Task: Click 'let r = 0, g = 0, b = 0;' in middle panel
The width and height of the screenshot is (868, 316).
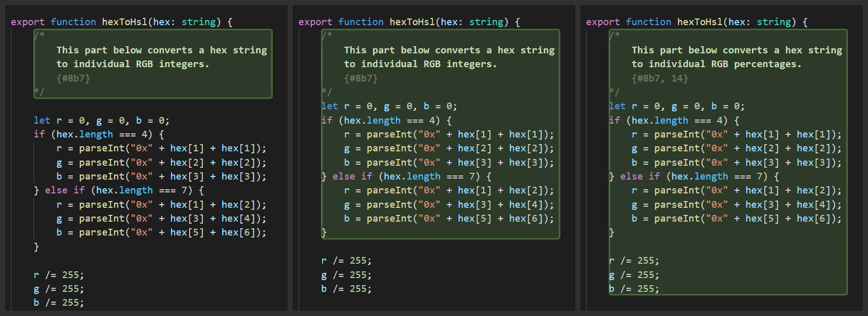Action: tap(389, 106)
